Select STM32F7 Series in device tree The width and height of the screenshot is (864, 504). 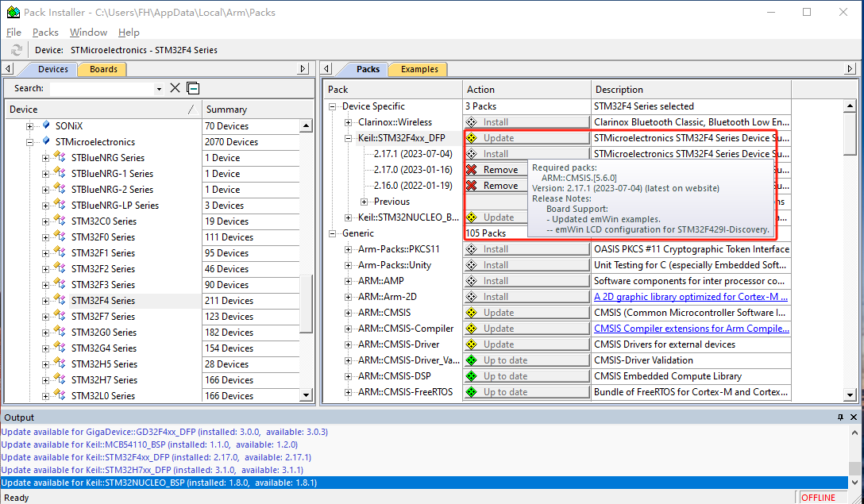[x=102, y=317]
